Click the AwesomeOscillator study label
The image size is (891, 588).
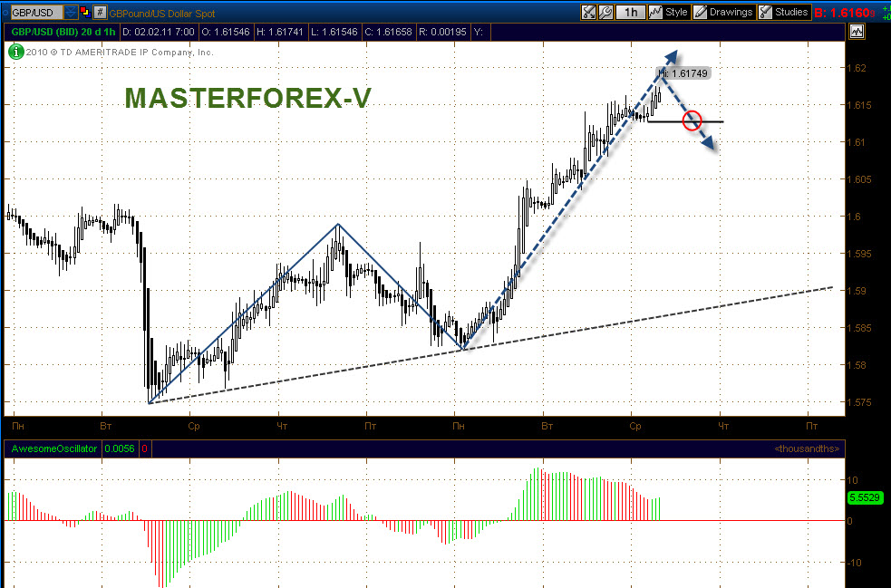pyautogui.click(x=54, y=448)
